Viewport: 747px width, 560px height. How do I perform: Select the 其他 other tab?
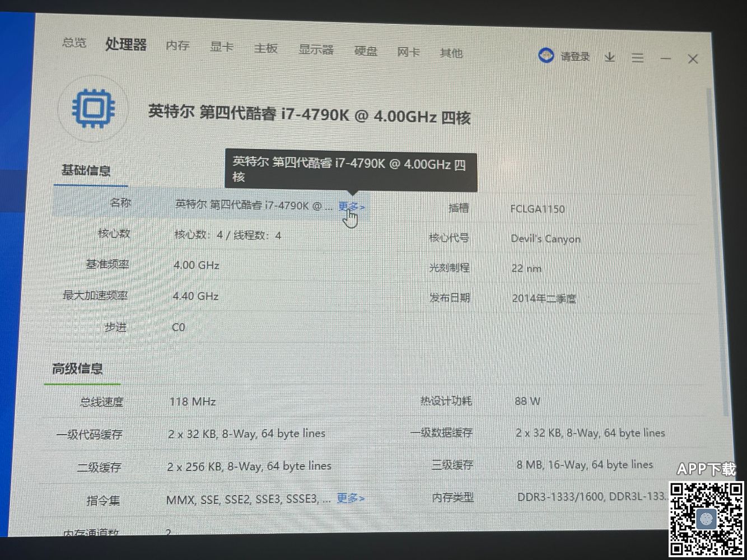click(451, 53)
